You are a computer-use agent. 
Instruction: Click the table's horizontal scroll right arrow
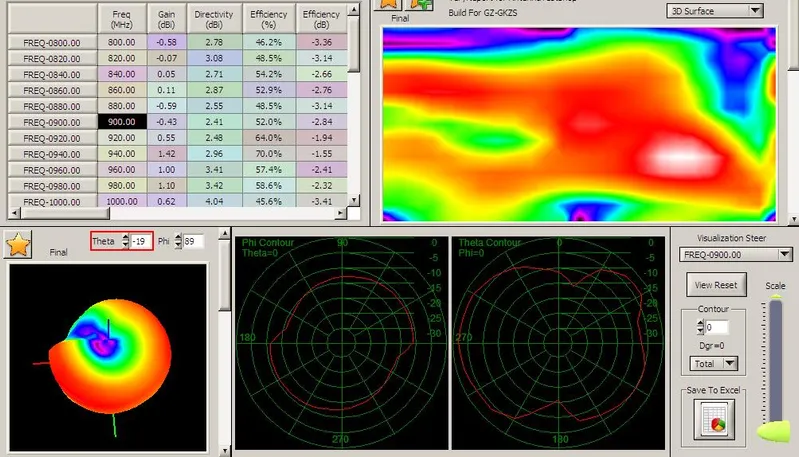[341, 213]
